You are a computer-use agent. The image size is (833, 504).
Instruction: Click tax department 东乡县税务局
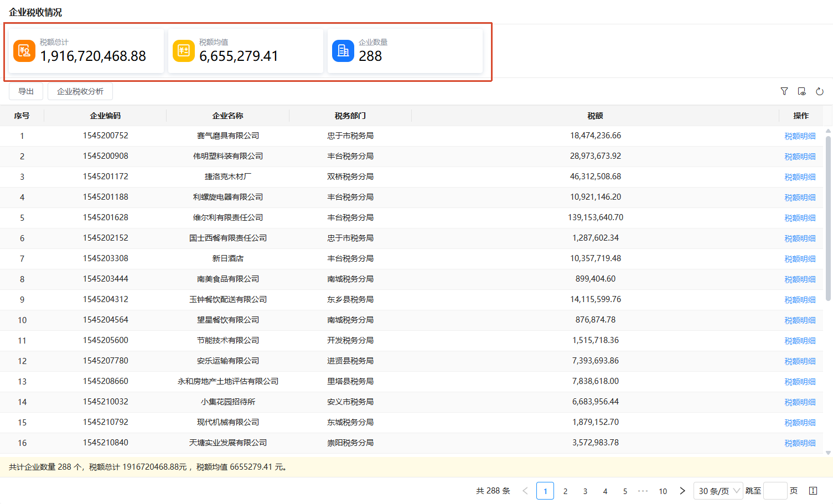pyautogui.click(x=350, y=299)
